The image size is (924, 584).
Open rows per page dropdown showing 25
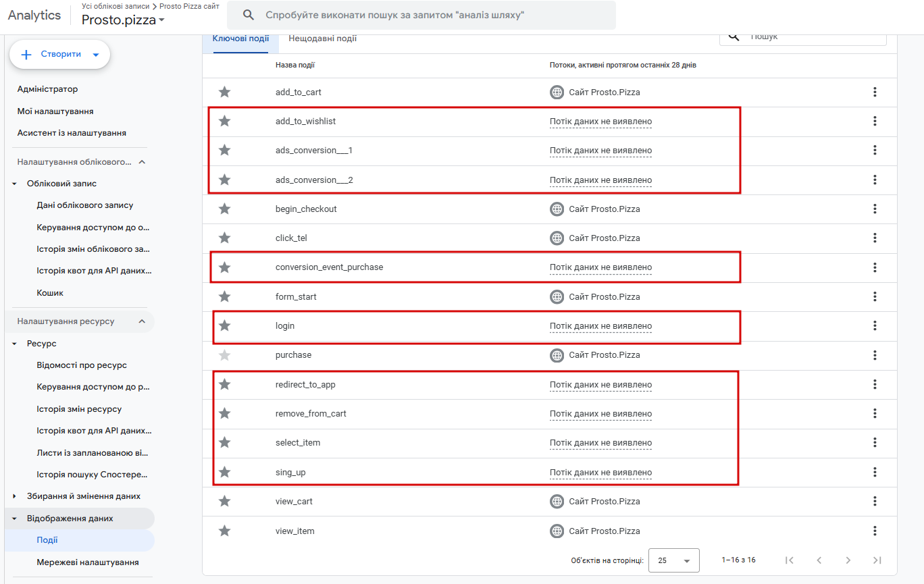[x=673, y=560]
